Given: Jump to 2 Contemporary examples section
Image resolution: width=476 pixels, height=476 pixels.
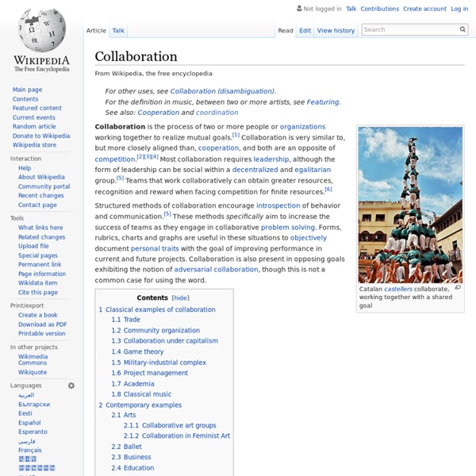Looking at the screenshot, I should click(x=140, y=405).
